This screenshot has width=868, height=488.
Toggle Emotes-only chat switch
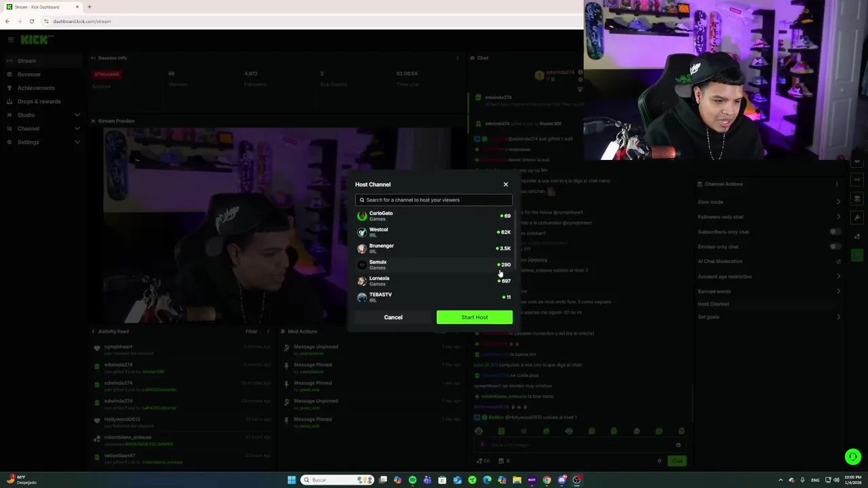(835, 247)
